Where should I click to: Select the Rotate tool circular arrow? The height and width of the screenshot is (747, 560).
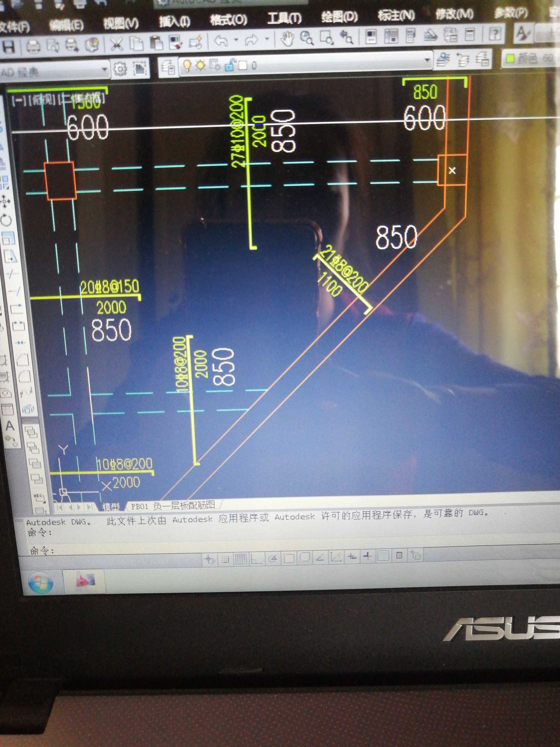click(x=6, y=220)
